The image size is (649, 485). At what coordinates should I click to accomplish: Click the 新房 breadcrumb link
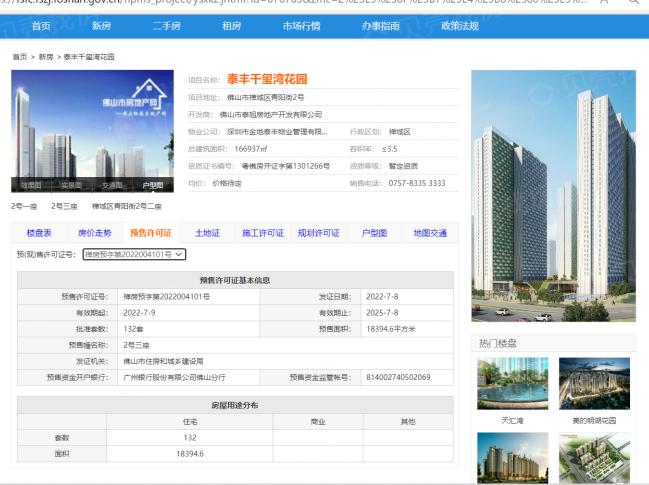(46, 58)
